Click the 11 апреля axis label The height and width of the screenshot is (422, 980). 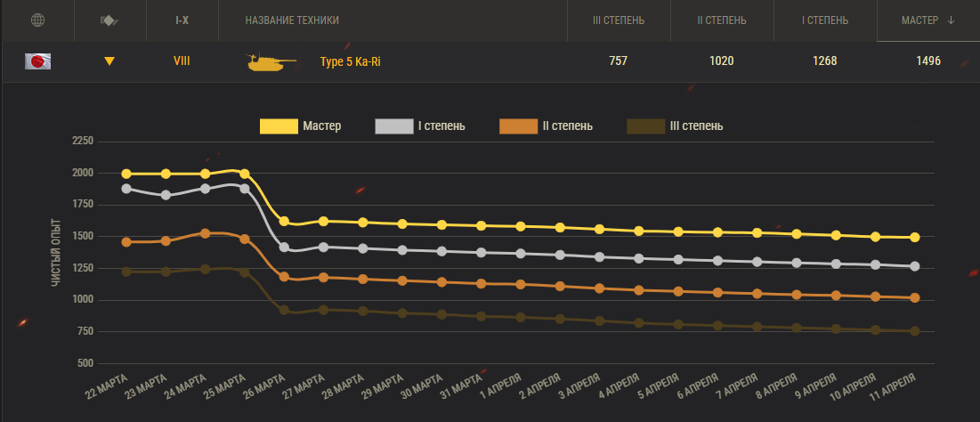click(894, 387)
